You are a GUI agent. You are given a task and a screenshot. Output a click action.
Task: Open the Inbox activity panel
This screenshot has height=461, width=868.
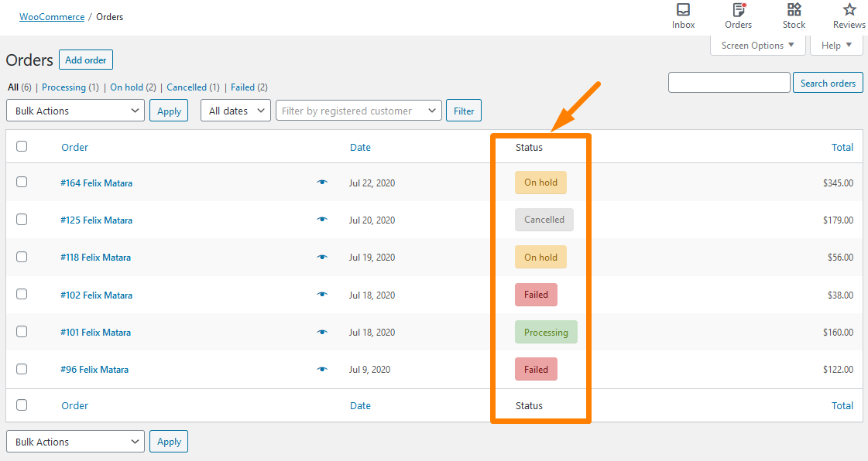(x=683, y=16)
